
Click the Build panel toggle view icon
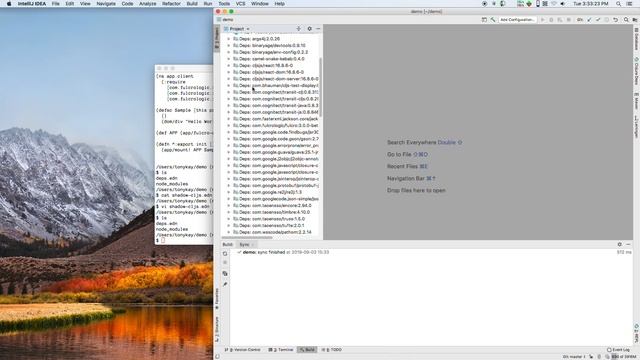pyautogui.click(x=225, y=273)
